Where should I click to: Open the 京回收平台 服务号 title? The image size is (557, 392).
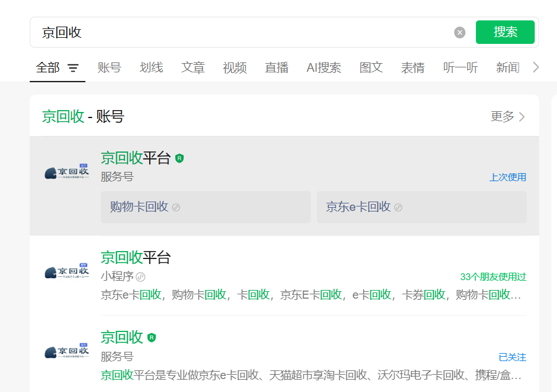point(136,158)
